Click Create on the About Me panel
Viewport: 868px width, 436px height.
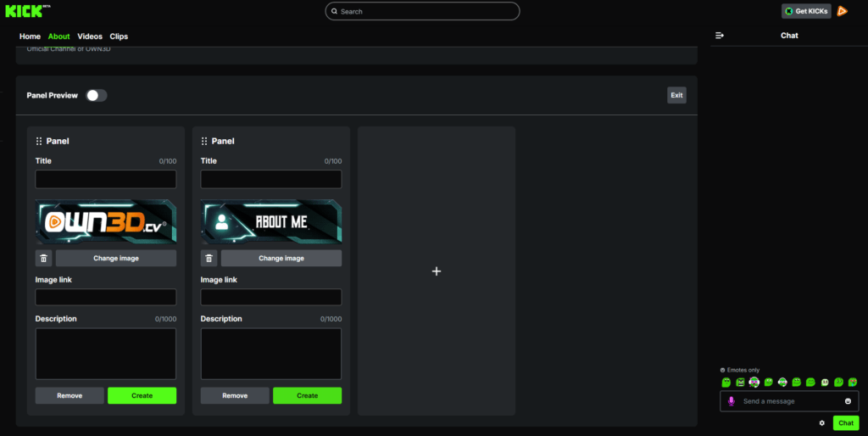coord(307,396)
